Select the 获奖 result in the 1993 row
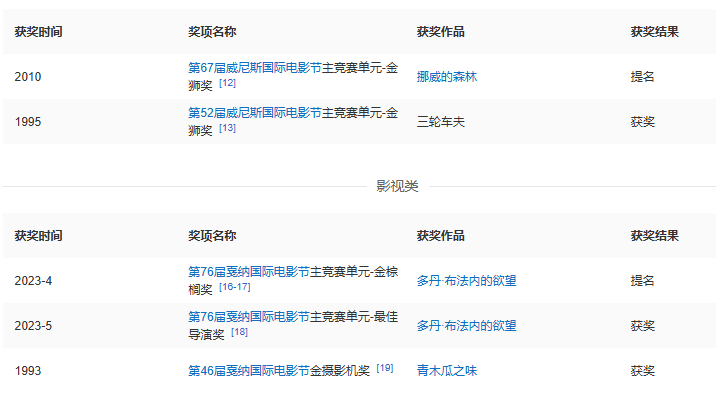Screen dimensions: 716x407 pos(642,370)
